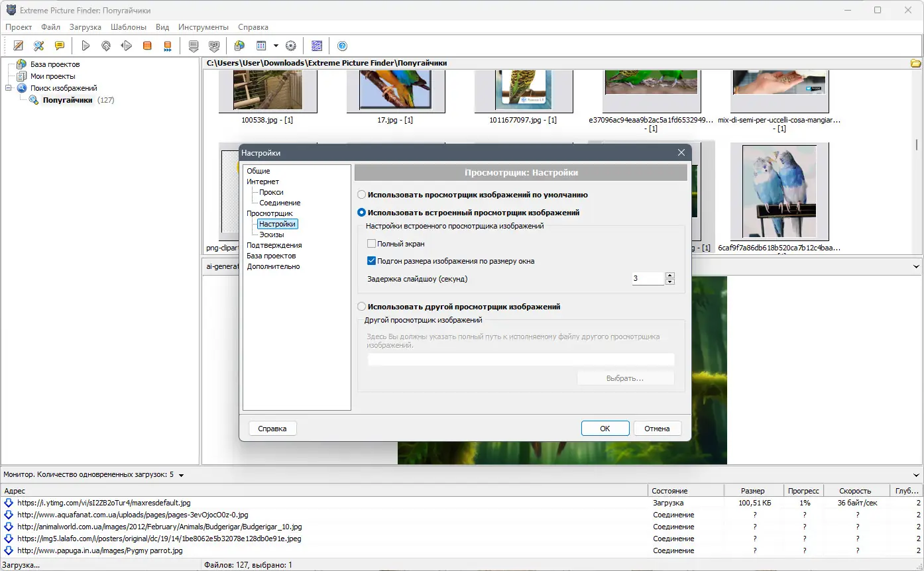Select 'Дополнительно' in the settings tree

click(273, 266)
